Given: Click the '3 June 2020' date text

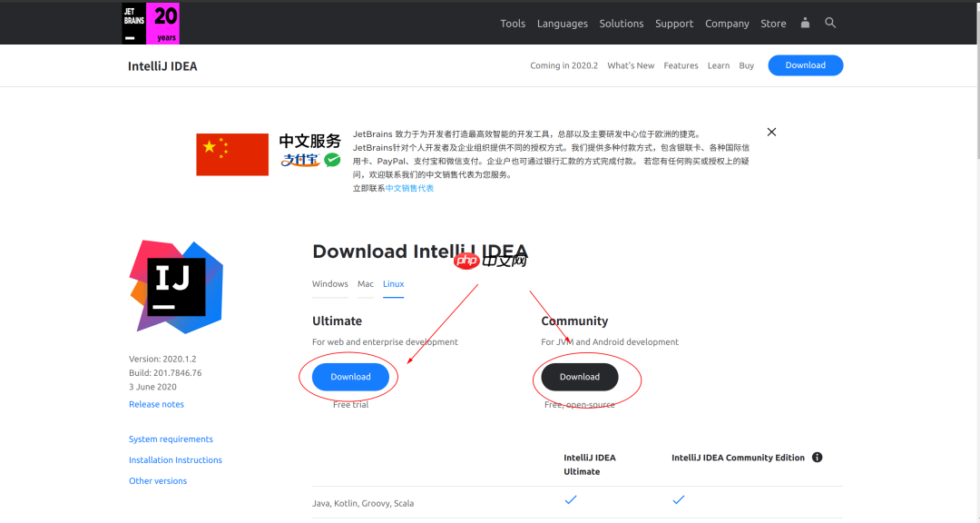Looking at the screenshot, I should tap(152, 387).
